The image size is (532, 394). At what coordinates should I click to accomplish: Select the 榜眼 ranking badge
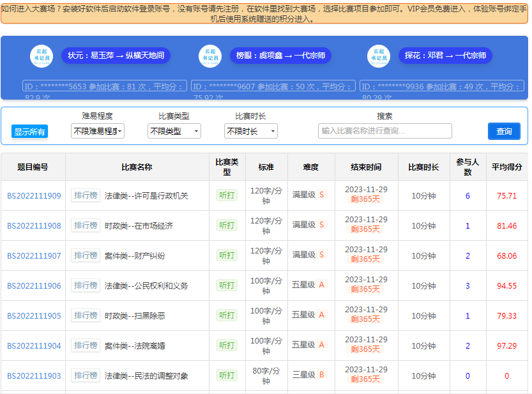[x=280, y=56]
